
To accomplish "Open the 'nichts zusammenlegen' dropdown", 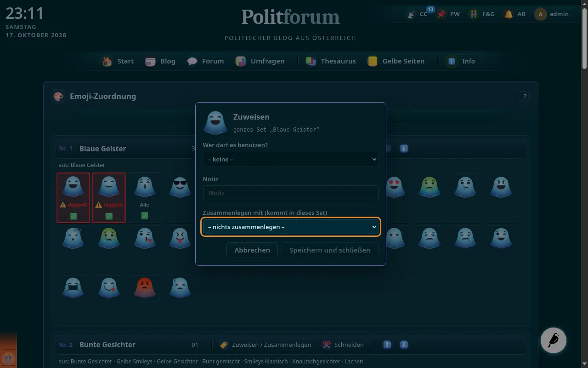I will coord(290,227).
